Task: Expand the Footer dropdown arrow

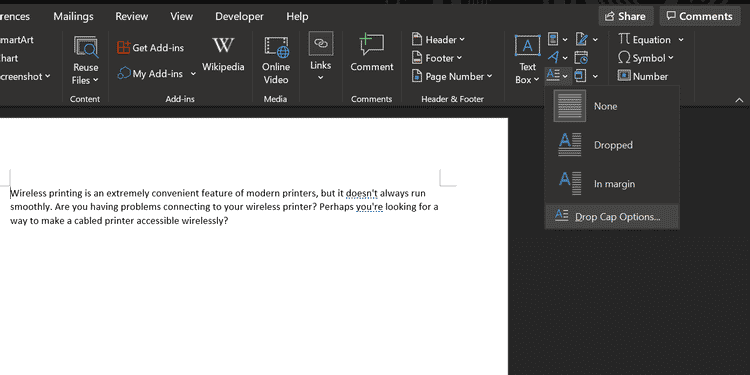Action: pyautogui.click(x=459, y=58)
